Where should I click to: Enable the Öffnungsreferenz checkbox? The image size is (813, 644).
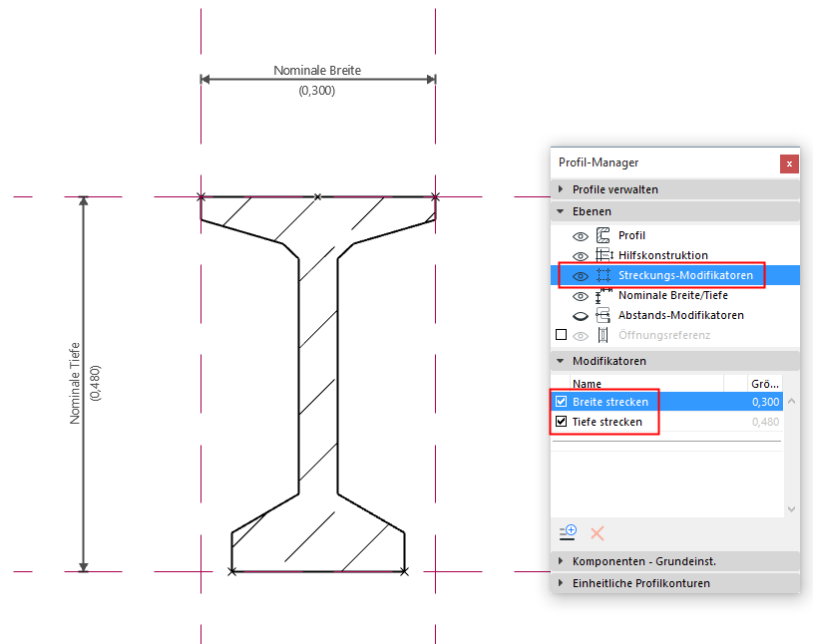(x=561, y=335)
